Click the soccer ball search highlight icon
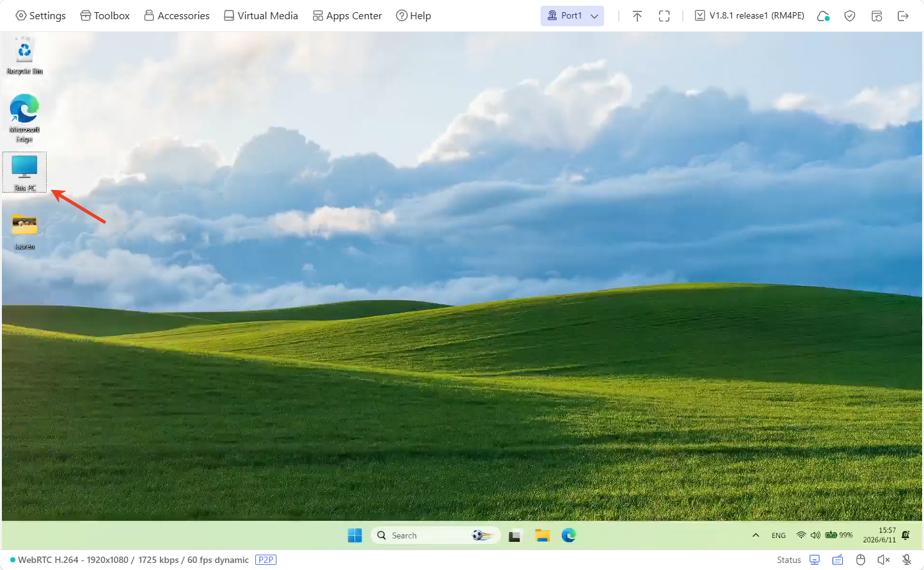This screenshot has height=570, width=924. click(484, 535)
